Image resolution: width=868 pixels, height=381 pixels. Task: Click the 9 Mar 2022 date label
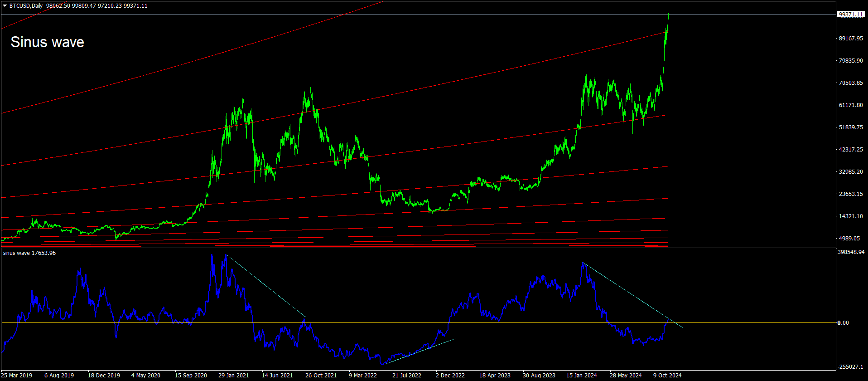[x=363, y=376]
